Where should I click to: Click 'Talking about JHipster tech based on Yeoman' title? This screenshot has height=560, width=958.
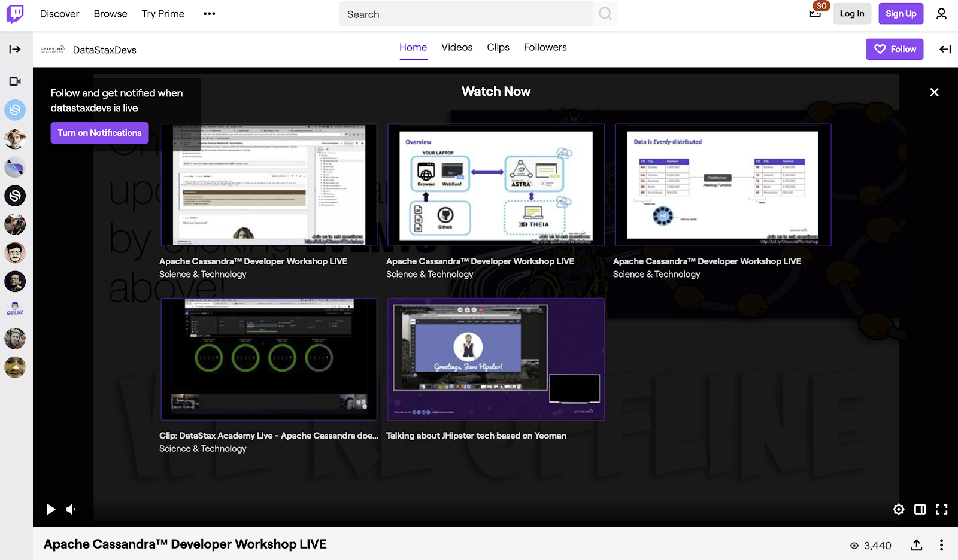476,436
